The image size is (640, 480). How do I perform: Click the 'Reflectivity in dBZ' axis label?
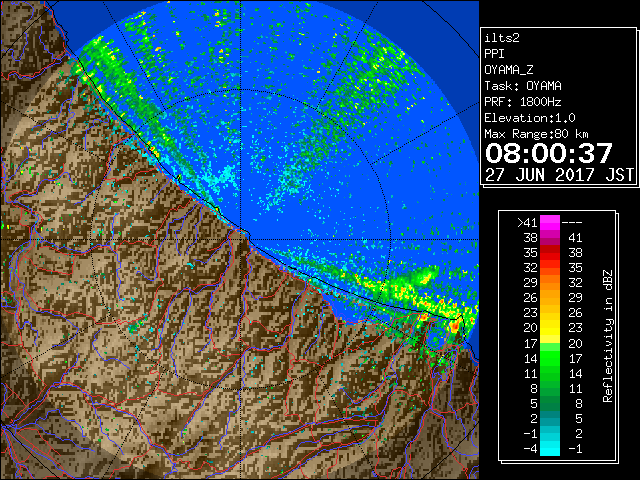[608, 336]
